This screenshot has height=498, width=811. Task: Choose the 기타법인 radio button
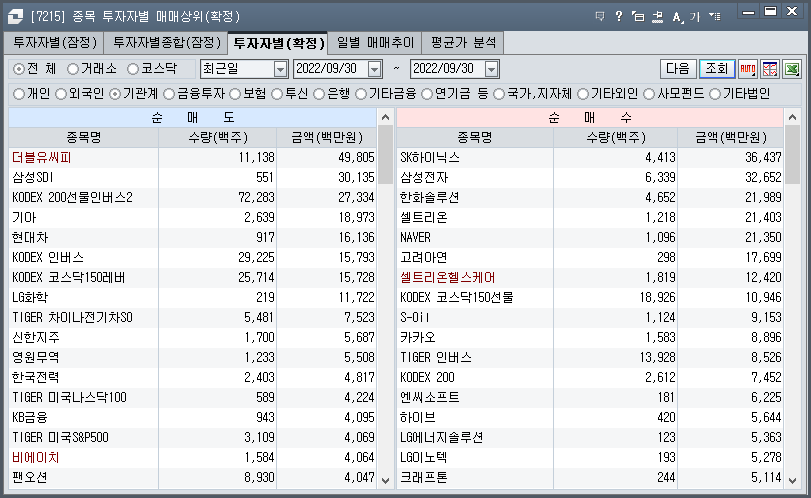click(715, 94)
